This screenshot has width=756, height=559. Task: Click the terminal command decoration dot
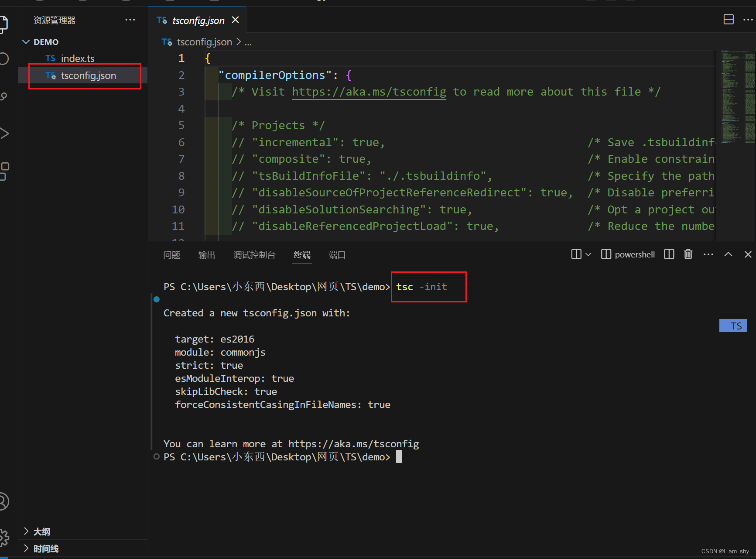click(x=157, y=299)
